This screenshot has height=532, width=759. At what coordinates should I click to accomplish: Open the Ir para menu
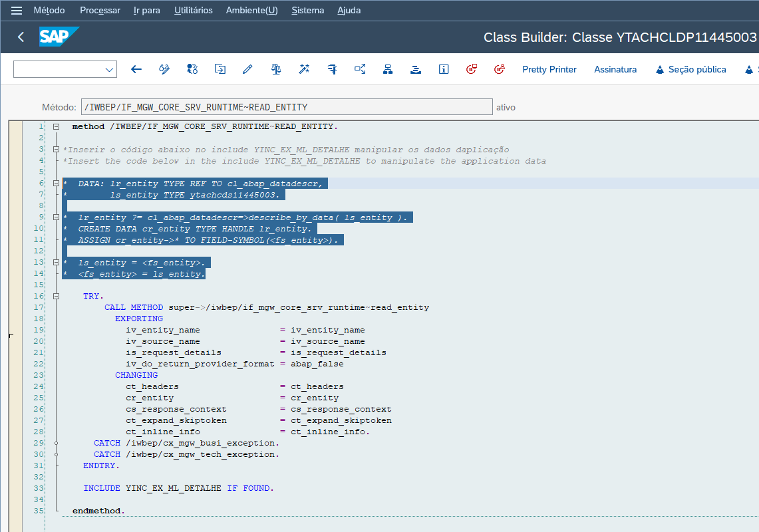point(146,10)
